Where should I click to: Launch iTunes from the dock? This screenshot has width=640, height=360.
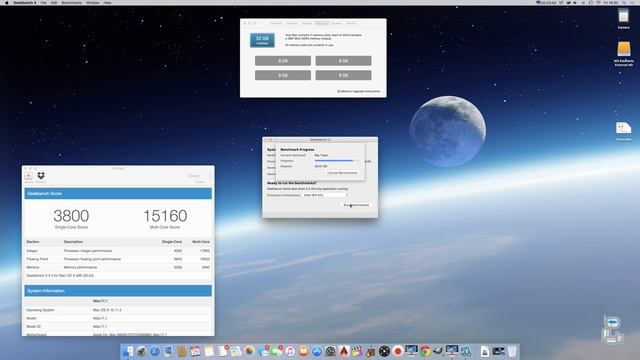click(x=290, y=351)
